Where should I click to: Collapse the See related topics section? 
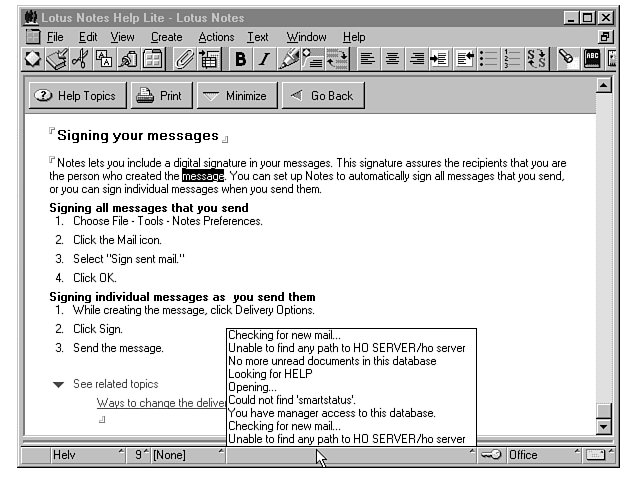click(x=58, y=384)
